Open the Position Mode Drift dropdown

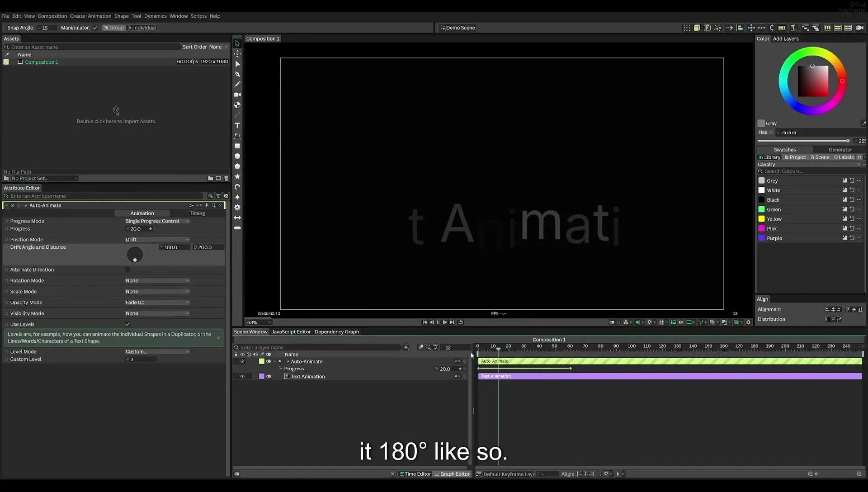[157, 240]
